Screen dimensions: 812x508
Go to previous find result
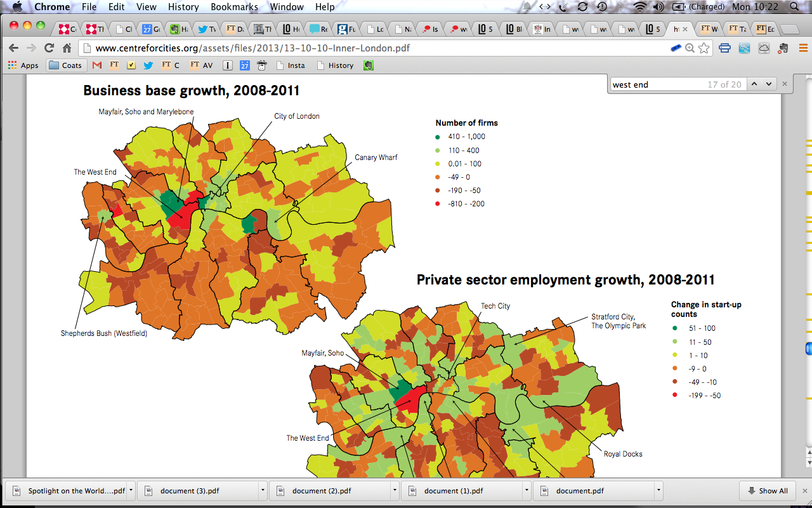[754, 84]
